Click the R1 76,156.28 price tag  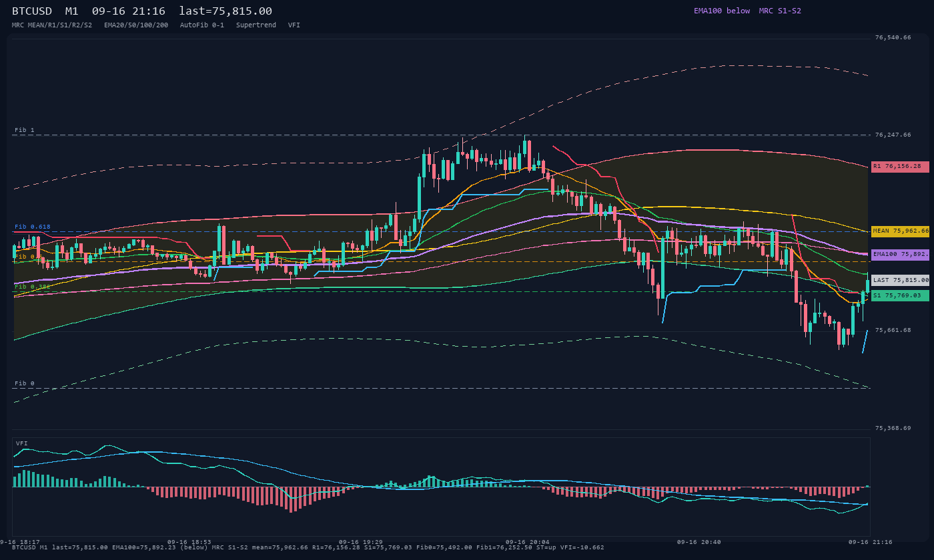coord(900,167)
